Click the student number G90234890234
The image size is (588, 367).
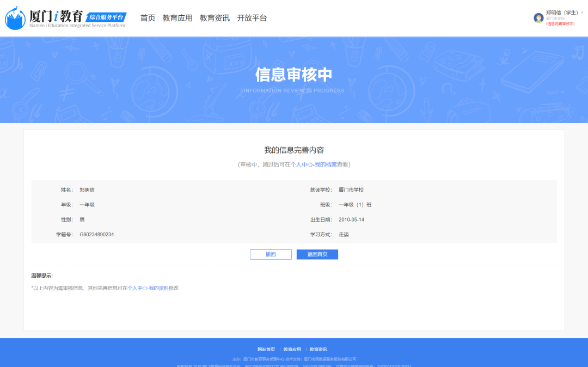96,235
